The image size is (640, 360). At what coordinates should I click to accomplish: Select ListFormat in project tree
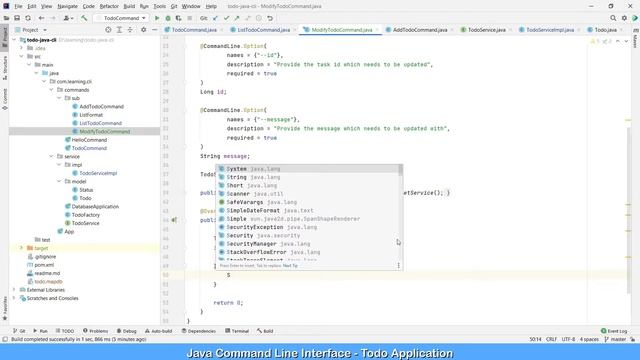(x=91, y=115)
